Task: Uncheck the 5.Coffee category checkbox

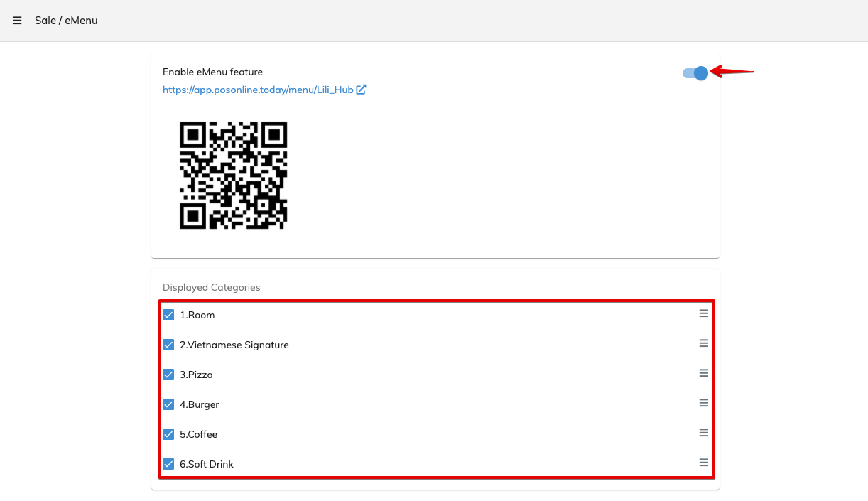Action: pyautogui.click(x=168, y=434)
